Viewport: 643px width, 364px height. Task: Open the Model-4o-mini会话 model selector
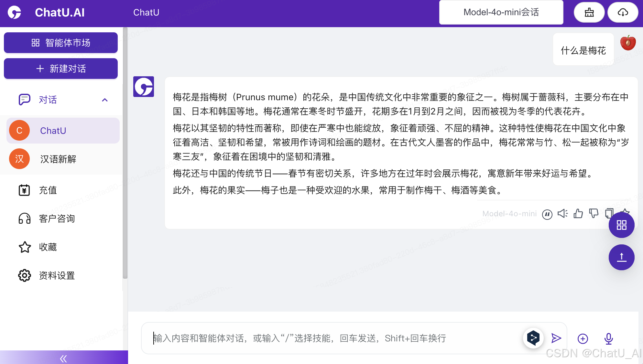[x=501, y=12]
